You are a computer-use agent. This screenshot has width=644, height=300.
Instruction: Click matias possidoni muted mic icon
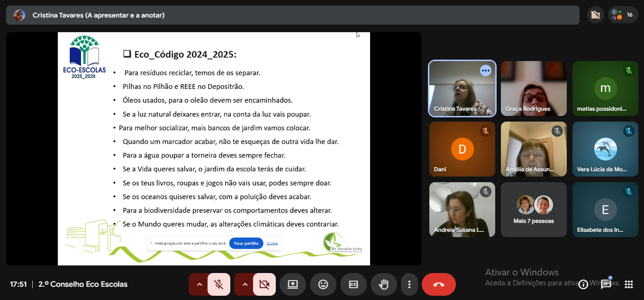(629, 71)
